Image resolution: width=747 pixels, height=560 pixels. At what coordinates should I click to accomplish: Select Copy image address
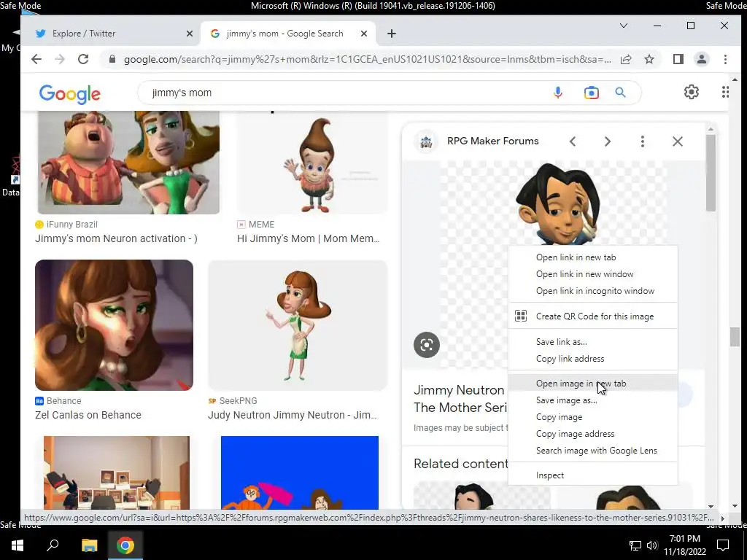coord(592,433)
